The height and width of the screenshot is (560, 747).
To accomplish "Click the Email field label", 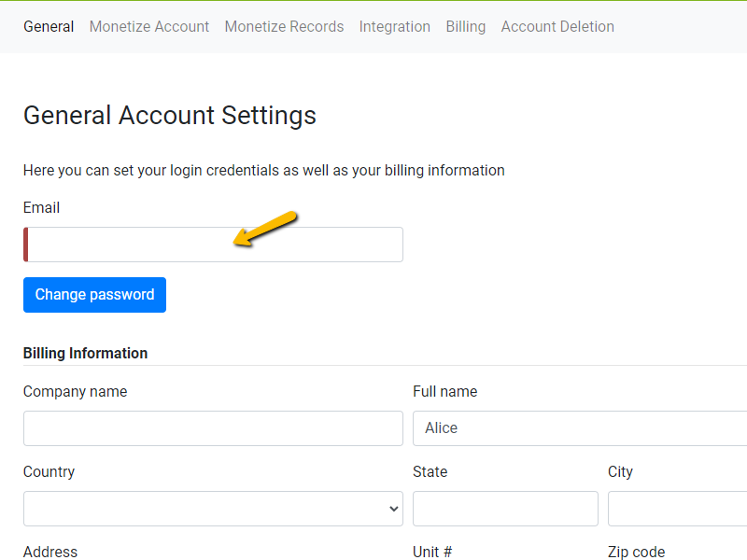I will click(41, 207).
